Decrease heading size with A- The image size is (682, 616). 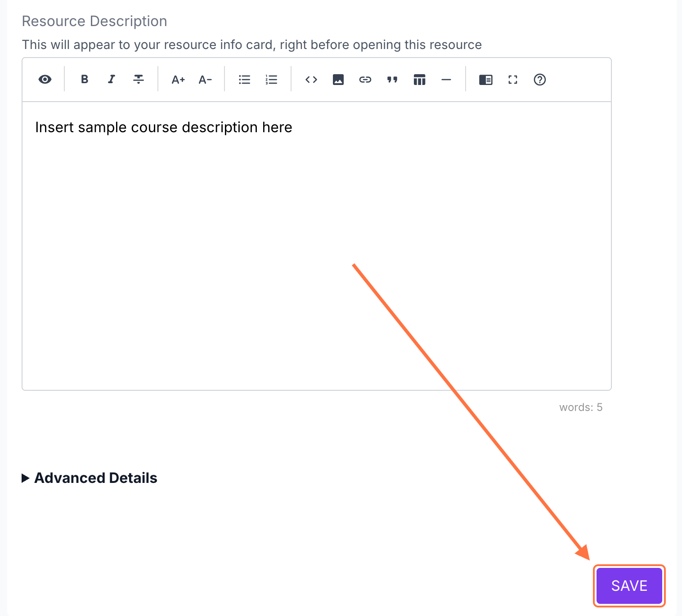pyautogui.click(x=205, y=80)
